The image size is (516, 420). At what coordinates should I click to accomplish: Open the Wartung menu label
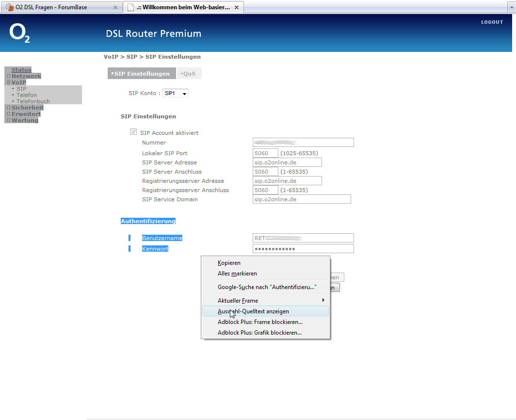[25, 120]
